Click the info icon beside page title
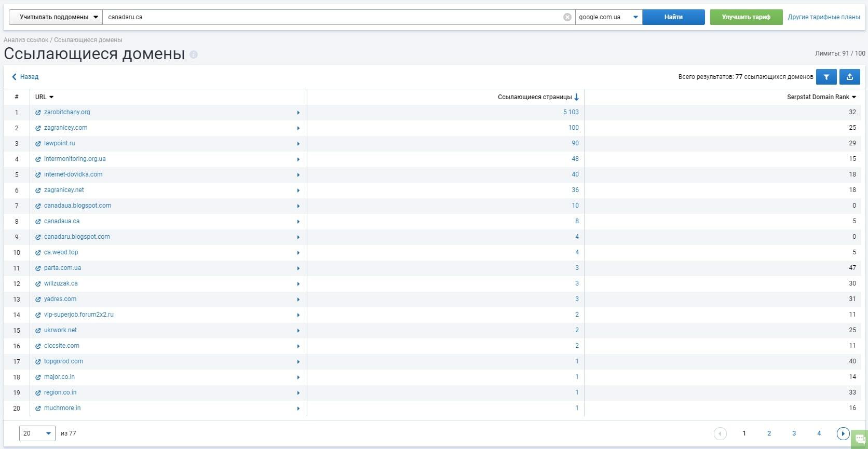This screenshot has height=449, width=868. [194, 55]
